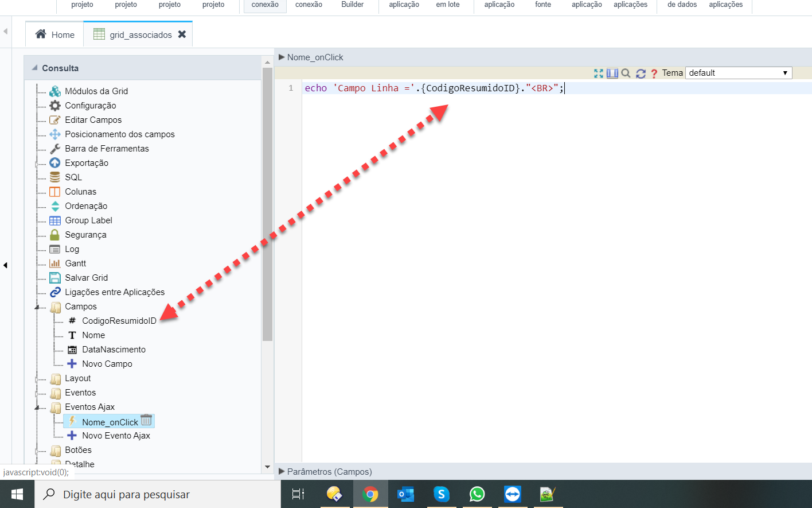
Task: Click the Barra de Ferramentas wrench icon
Action: tap(55, 149)
